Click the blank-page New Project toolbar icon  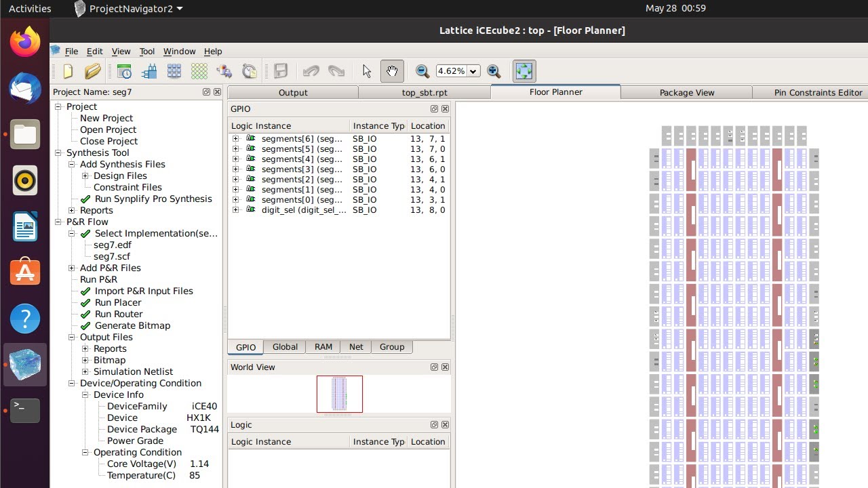click(x=68, y=71)
